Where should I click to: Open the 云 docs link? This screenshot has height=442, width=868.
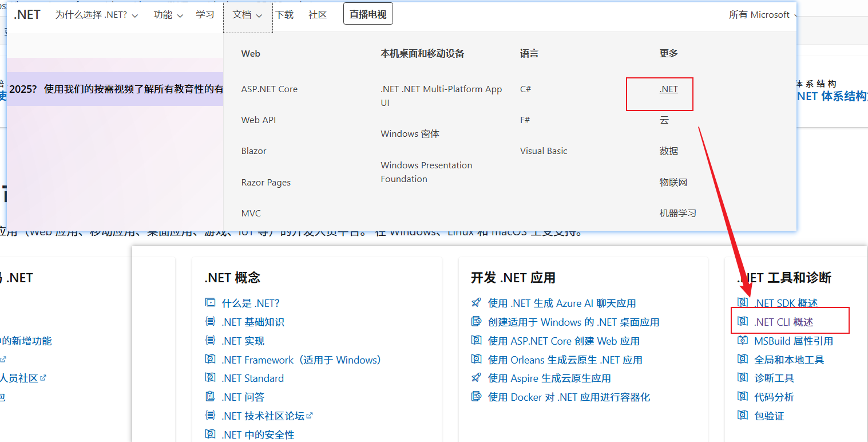pos(664,120)
